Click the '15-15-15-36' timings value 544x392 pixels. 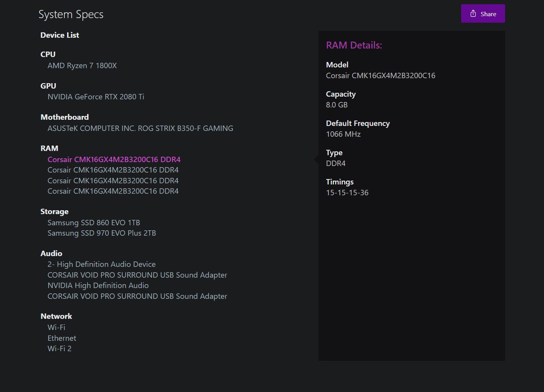pyautogui.click(x=347, y=193)
